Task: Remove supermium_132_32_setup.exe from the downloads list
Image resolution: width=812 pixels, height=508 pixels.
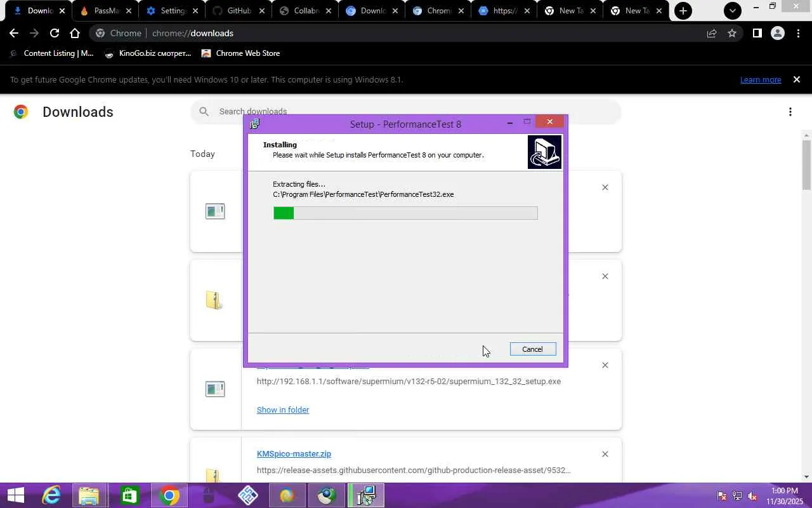Action: pos(605,365)
